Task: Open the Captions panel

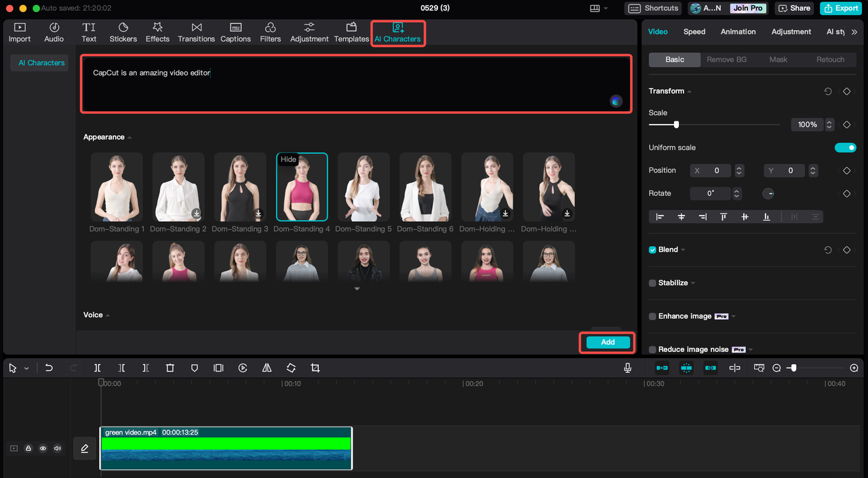Action: 235,32
